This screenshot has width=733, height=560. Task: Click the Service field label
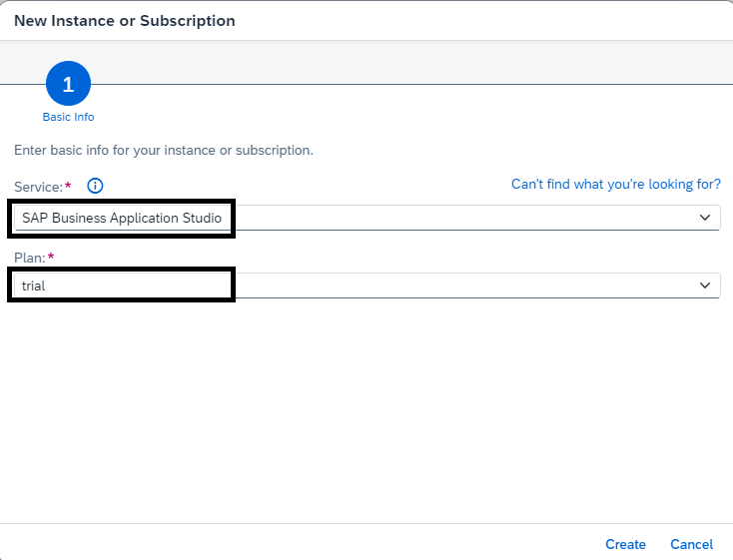38,187
